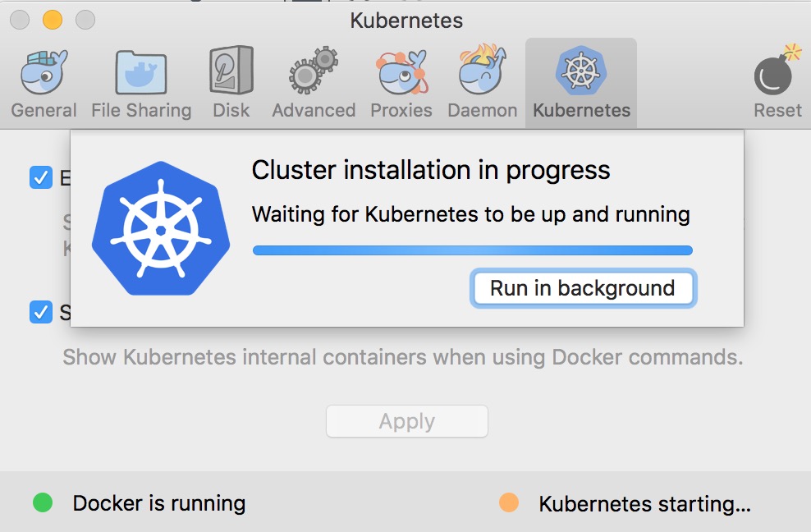Toggle the first checkbox, partly hidden behind dialog

click(x=40, y=177)
